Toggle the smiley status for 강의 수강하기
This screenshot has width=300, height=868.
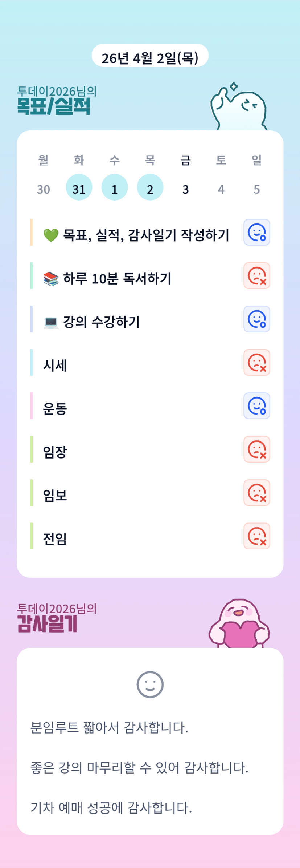tap(257, 319)
